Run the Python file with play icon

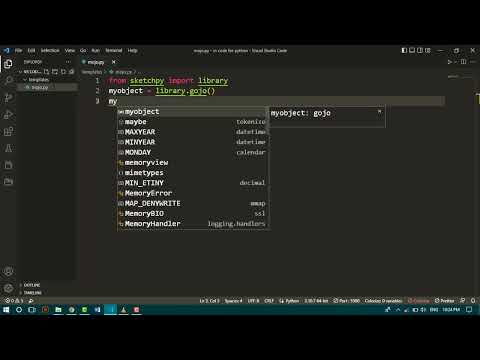click(450, 62)
